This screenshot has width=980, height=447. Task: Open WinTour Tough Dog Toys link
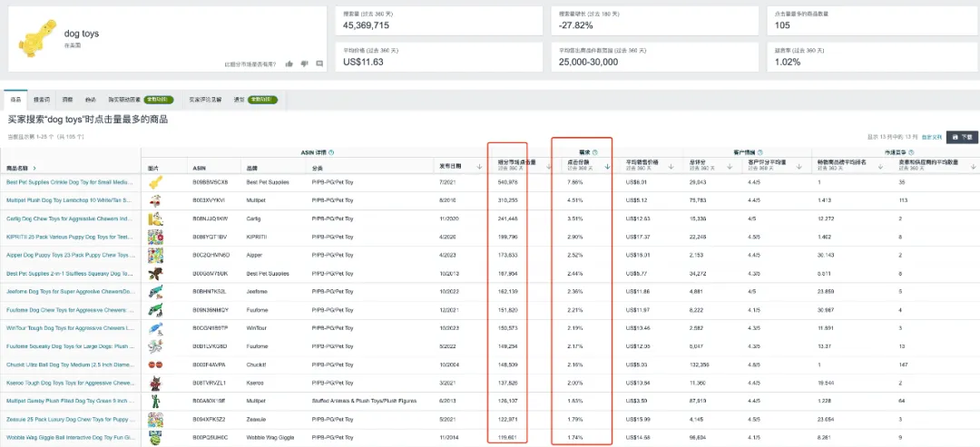(x=70, y=327)
